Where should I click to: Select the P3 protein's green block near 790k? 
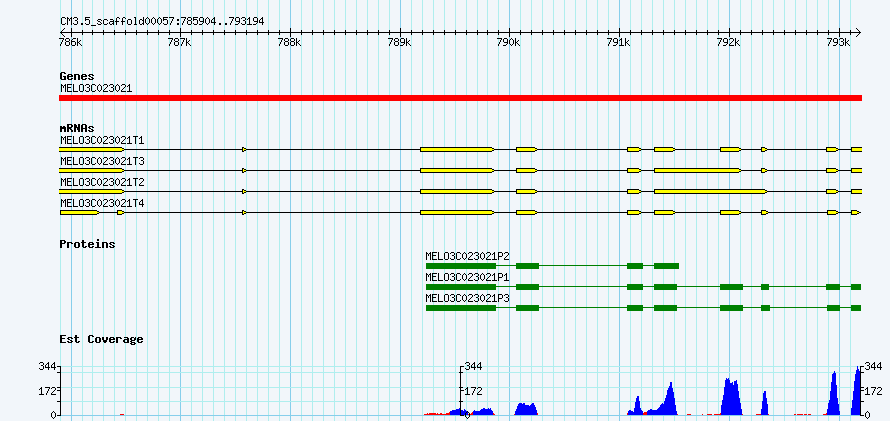527,308
